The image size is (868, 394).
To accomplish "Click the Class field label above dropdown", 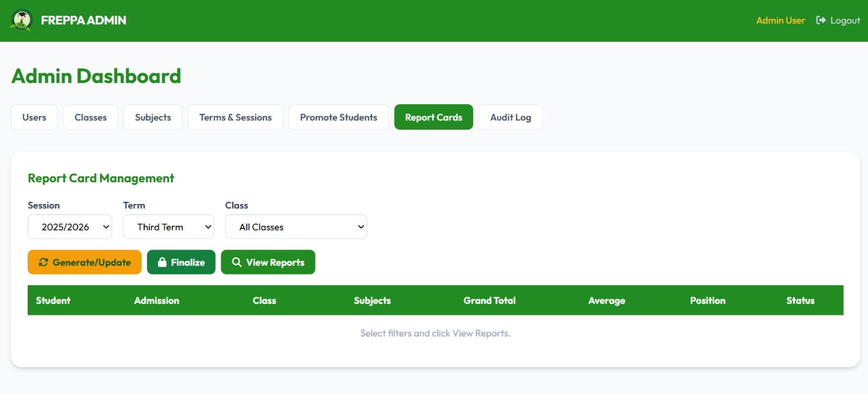I will click(x=237, y=205).
